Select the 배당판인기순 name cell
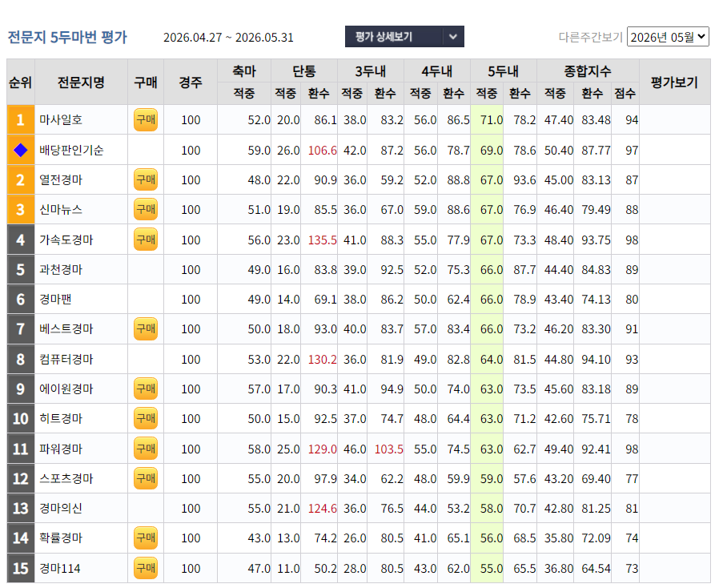The width and height of the screenshot is (719, 588). point(81,150)
